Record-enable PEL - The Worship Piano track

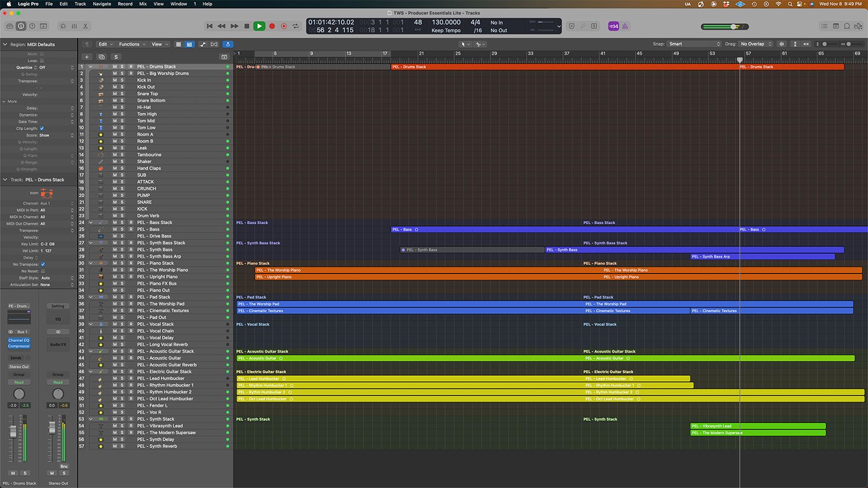click(131, 270)
